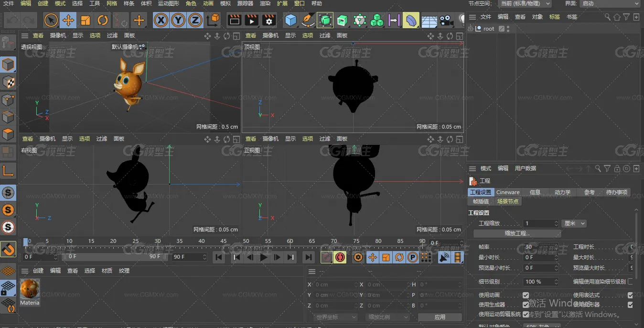Switch to Texture mode checkered cube
The height and width of the screenshot is (328, 644).
pyautogui.click(x=8, y=82)
